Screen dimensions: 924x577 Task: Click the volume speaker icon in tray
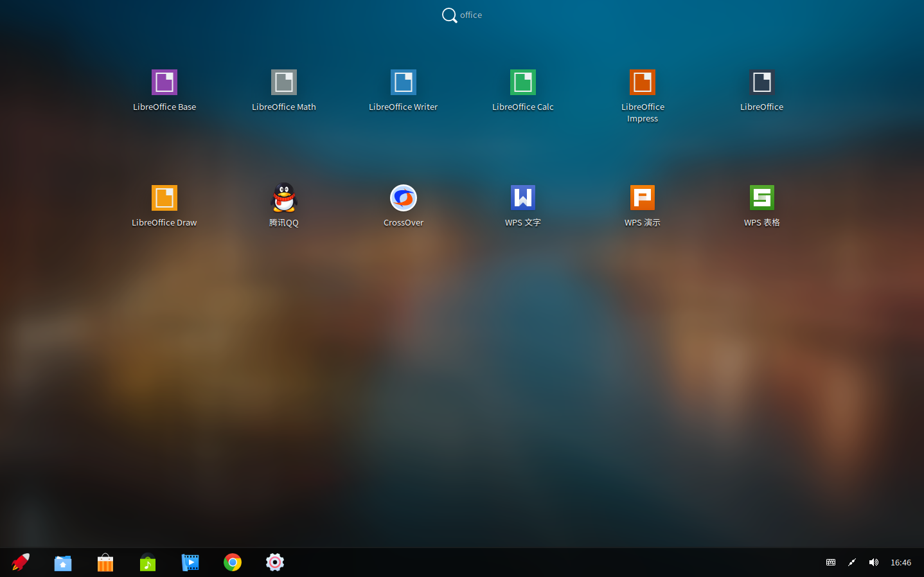click(x=873, y=562)
